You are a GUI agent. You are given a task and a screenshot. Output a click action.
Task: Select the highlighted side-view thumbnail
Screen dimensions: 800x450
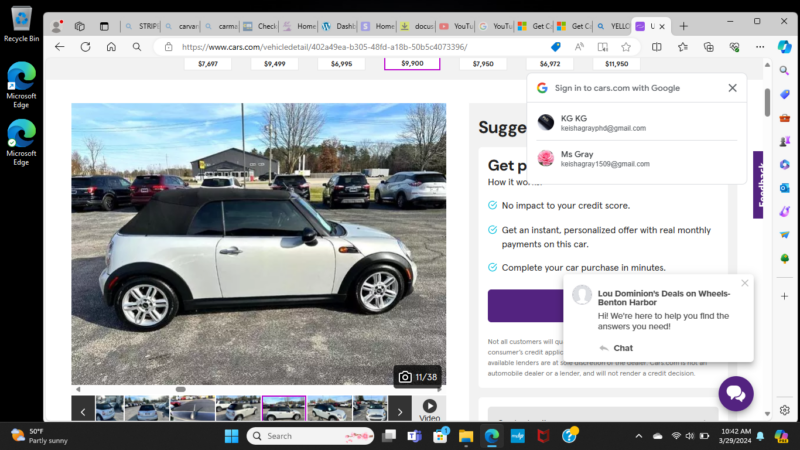tap(284, 409)
